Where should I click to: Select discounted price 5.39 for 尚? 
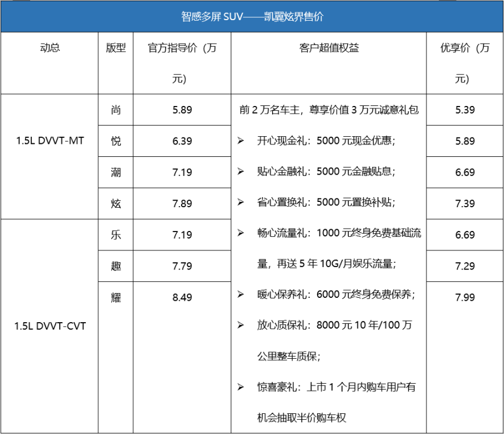(465, 110)
